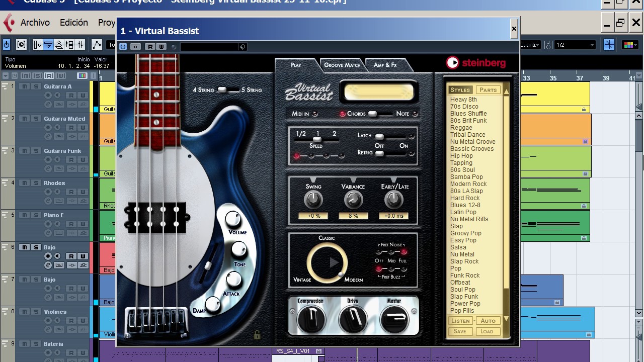Open the Cuanti snap type dropdown
This screenshot has height=362, width=644.
point(531,45)
